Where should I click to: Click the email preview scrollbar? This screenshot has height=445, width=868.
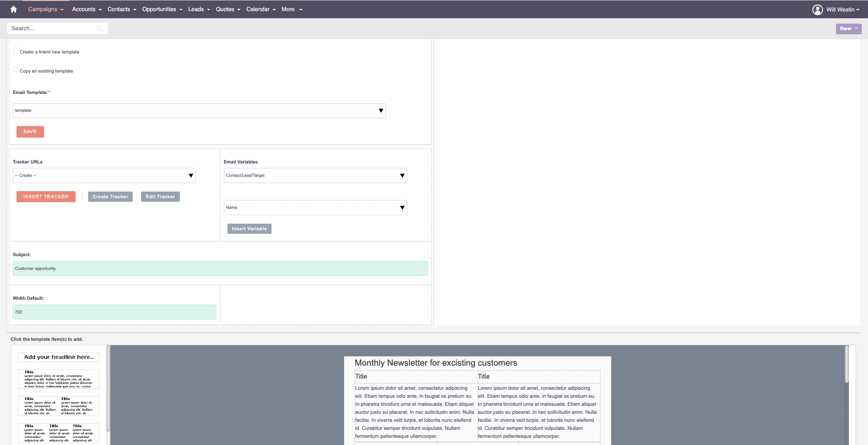pyautogui.click(x=847, y=364)
